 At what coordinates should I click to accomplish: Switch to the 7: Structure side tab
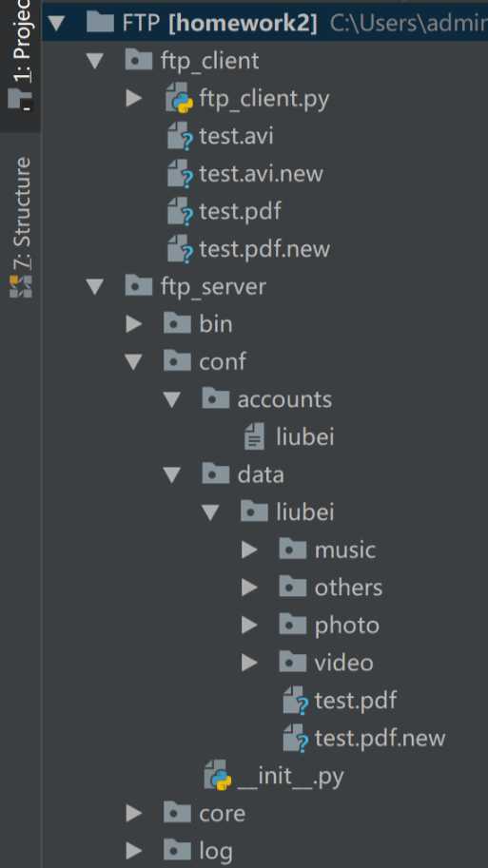point(21,227)
